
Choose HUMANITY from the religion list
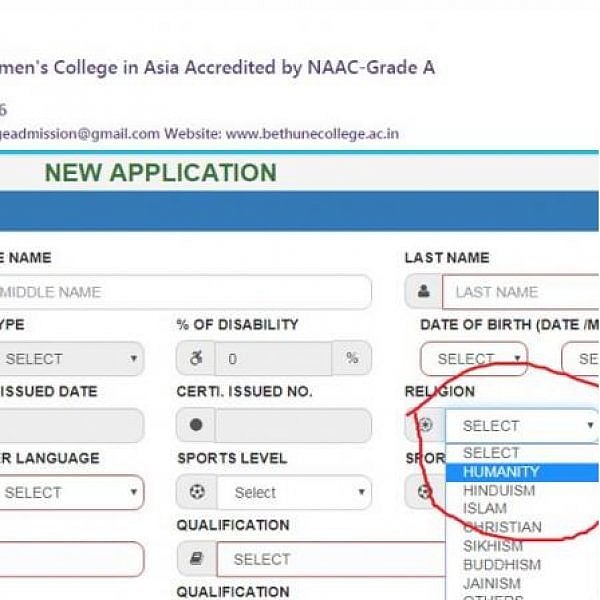coord(501,472)
